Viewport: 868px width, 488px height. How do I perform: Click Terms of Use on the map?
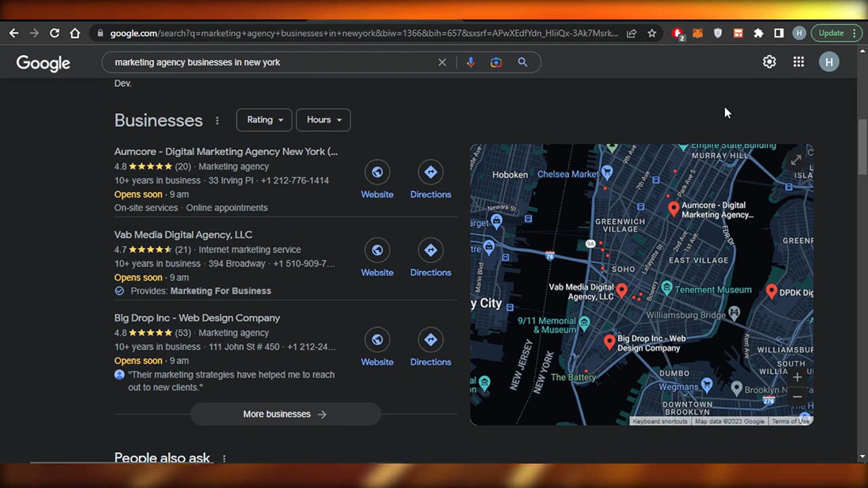pyautogui.click(x=791, y=421)
